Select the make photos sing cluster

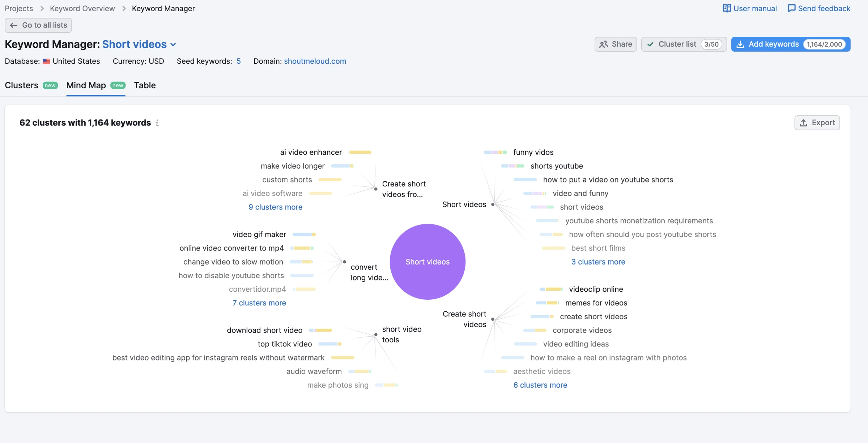click(338, 385)
